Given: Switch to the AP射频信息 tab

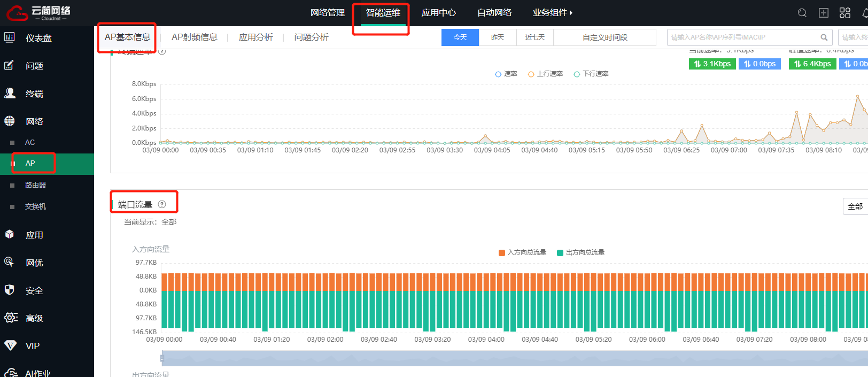Looking at the screenshot, I should click(x=194, y=37).
